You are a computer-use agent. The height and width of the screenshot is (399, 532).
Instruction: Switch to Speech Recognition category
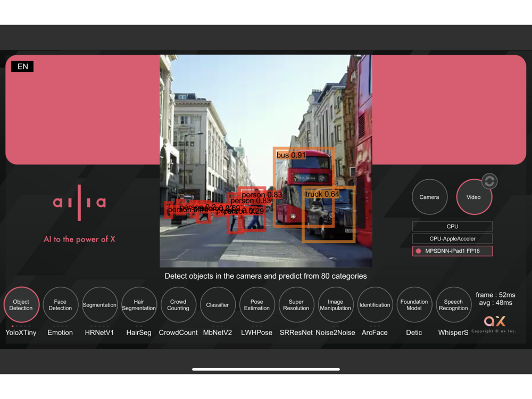coord(453,305)
